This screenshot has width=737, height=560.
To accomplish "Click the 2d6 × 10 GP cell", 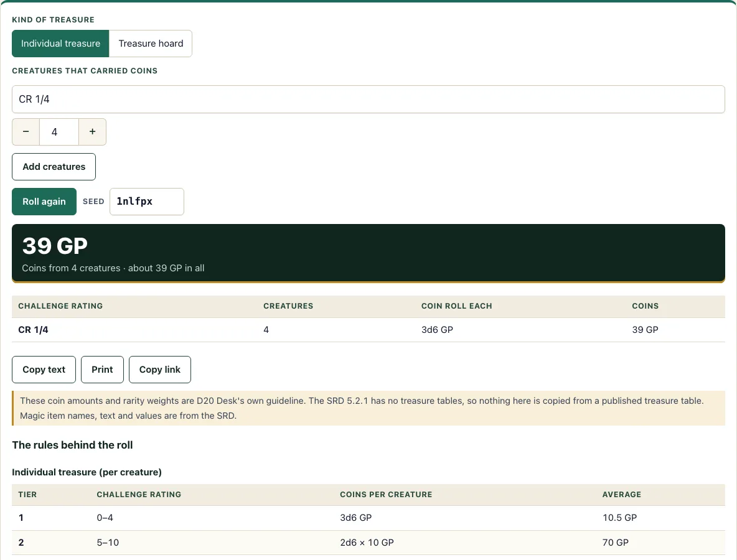I will 367,543.
